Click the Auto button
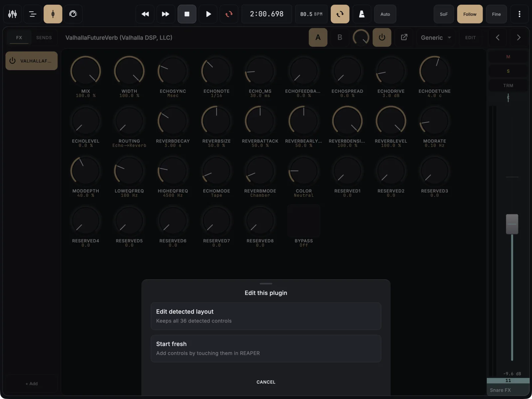532x399 pixels. pyautogui.click(x=385, y=14)
